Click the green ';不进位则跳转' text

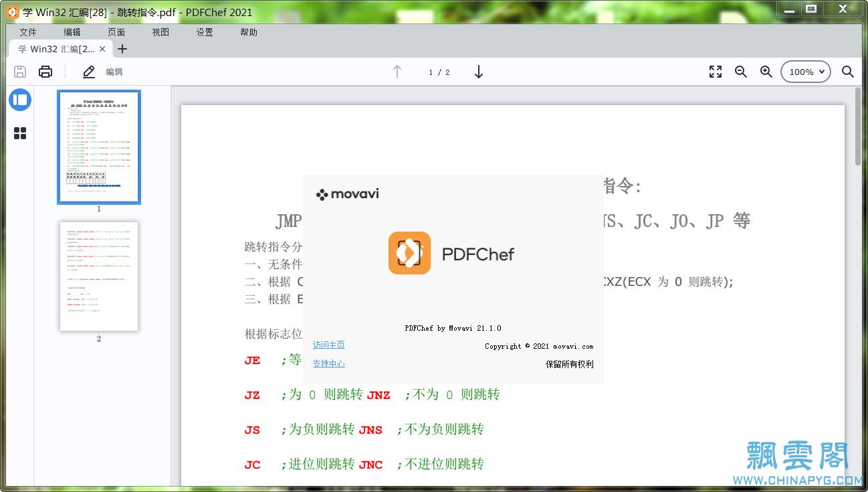point(440,464)
